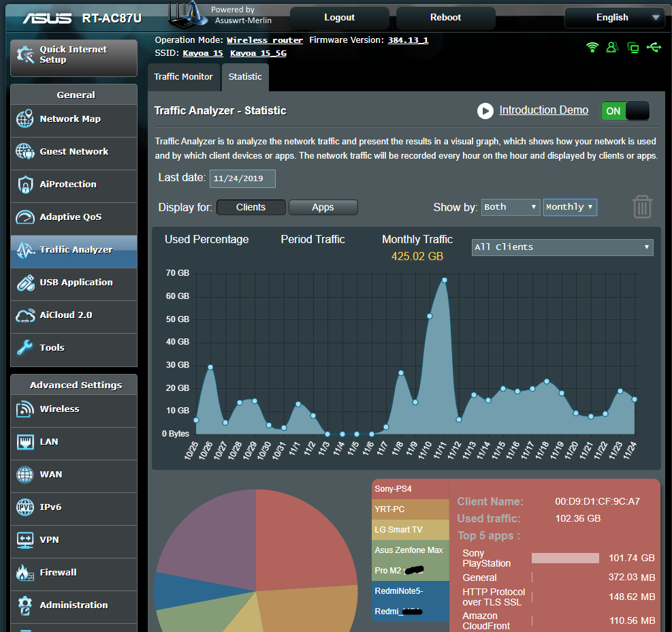Click the Network Map globe icon
672x632 pixels.
click(x=25, y=118)
